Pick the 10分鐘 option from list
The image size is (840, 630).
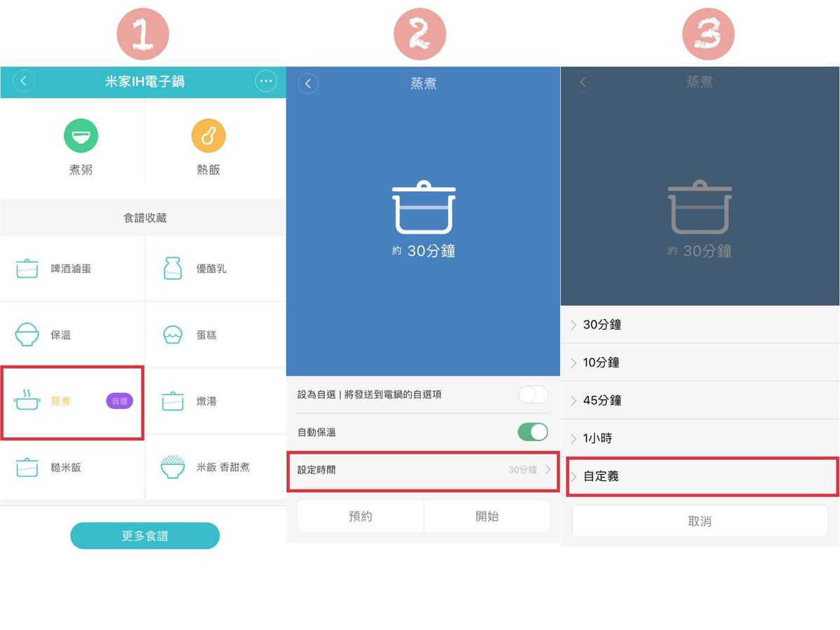coord(700,363)
